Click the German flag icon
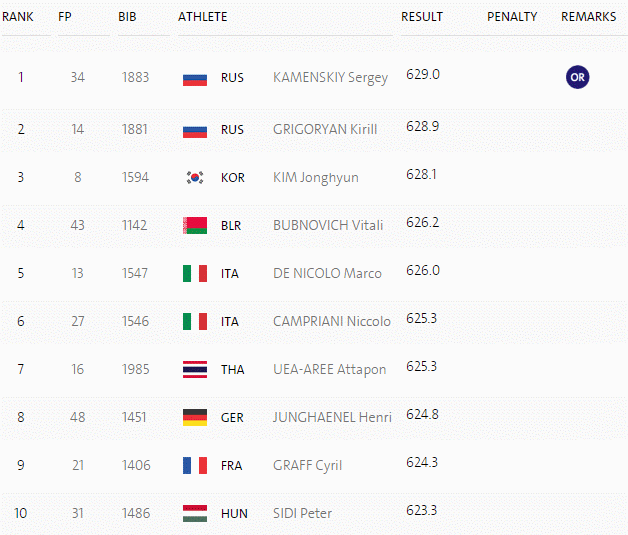Screen dimensions: 628x535 [195, 417]
